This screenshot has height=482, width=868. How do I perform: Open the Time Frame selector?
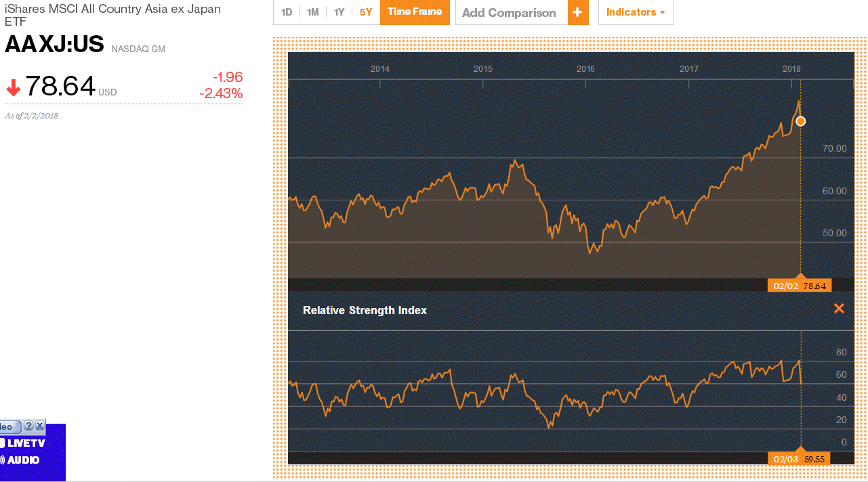(415, 12)
